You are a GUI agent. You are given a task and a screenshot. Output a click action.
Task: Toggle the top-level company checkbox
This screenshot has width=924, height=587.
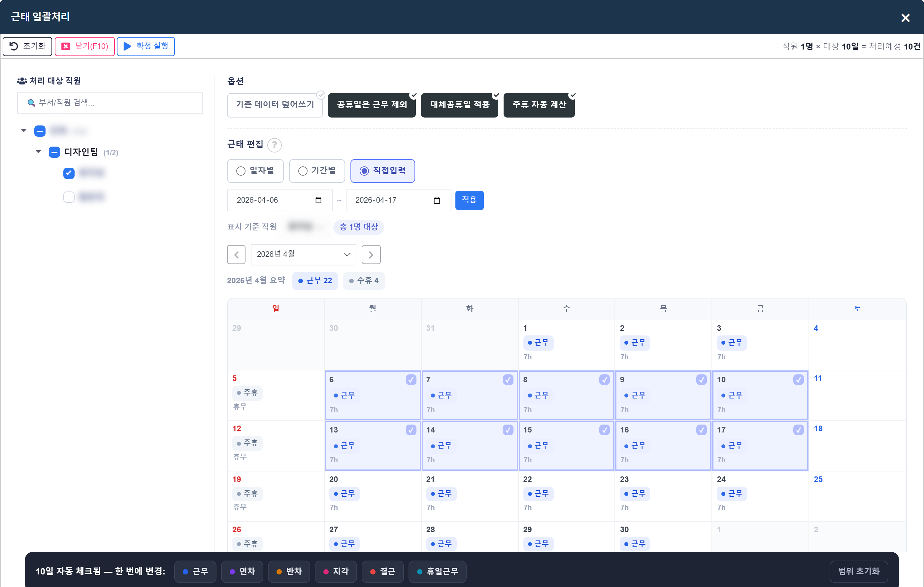pos(40,131)
